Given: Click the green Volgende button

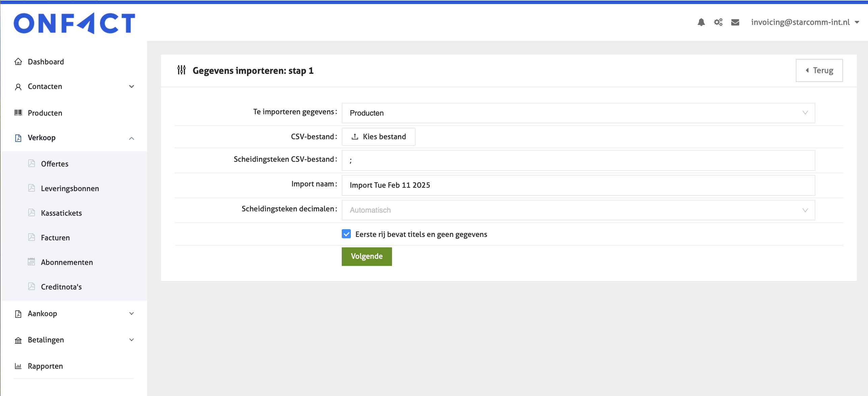Looking at the screenshot, I should pos(367,256).
